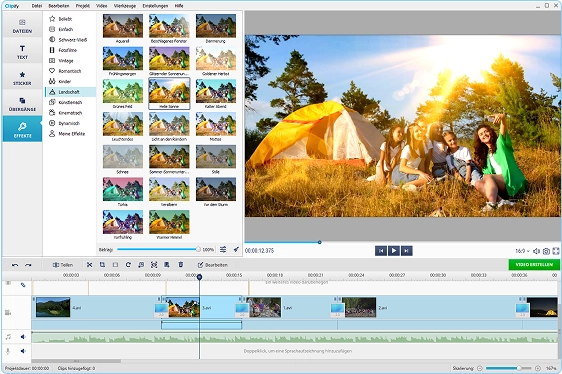
Task: Apply the Grünes Feld effect thumbnail
Action: click(123, 91)
